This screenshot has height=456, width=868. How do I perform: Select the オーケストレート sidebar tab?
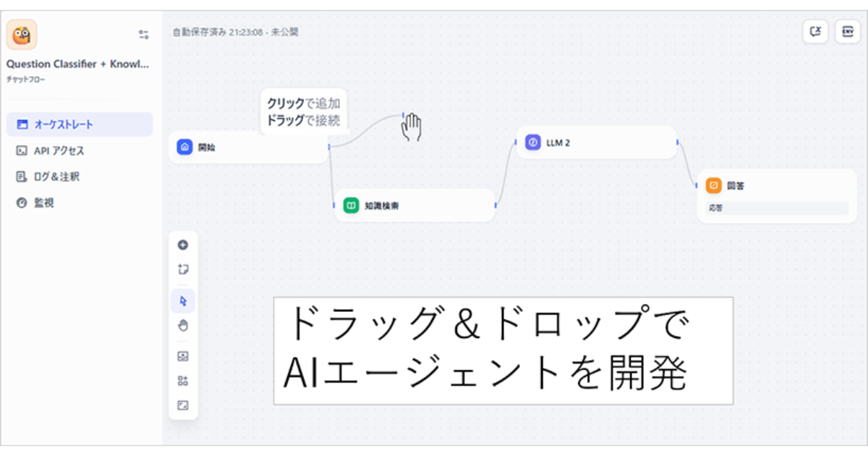pyautogui.click(x=80, y=124)
